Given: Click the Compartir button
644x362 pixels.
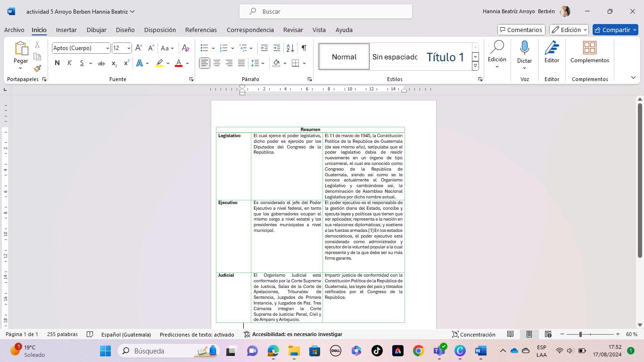Looking at the screenshot, I should pos(615,30).
